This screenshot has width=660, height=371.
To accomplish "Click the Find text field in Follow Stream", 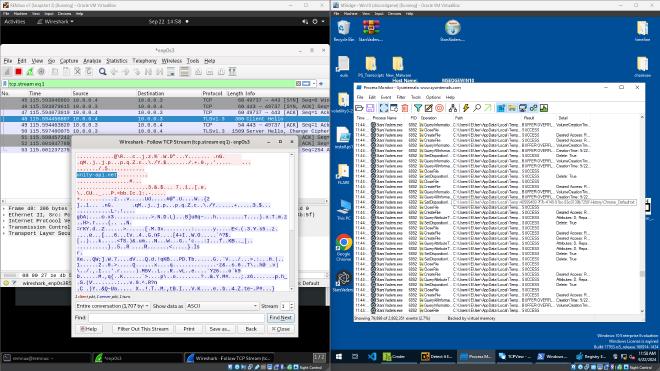I will [x=176, y=318].
